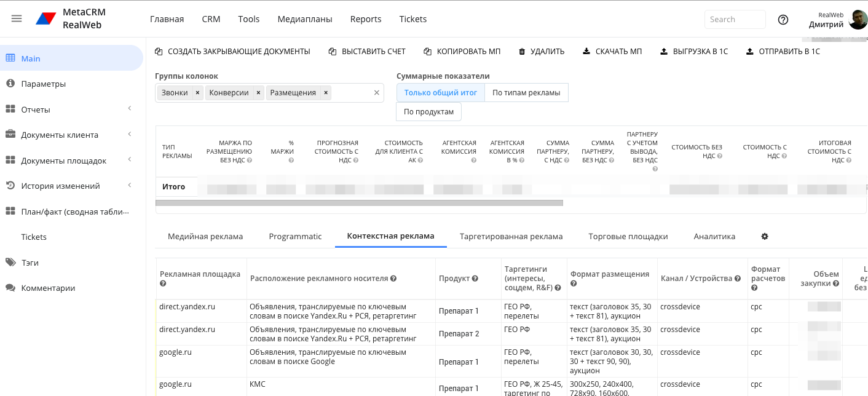Click help icon next to Объем закупки header

pyautogui.click(x=837, y=283)
